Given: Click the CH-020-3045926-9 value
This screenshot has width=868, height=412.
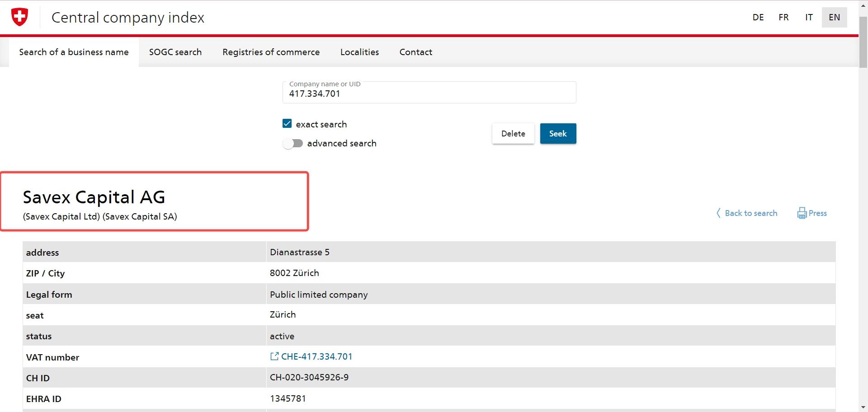Looking at the screenshot, I should (309, 377).
